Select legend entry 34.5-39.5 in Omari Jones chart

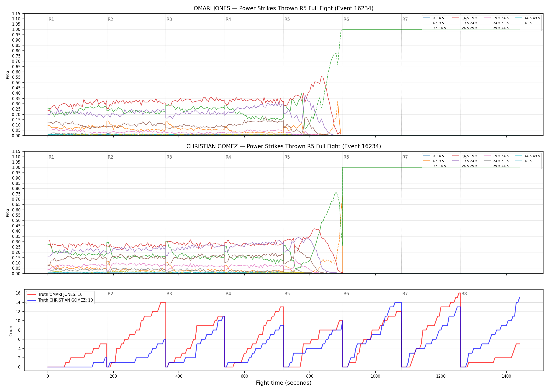point(496,23)
